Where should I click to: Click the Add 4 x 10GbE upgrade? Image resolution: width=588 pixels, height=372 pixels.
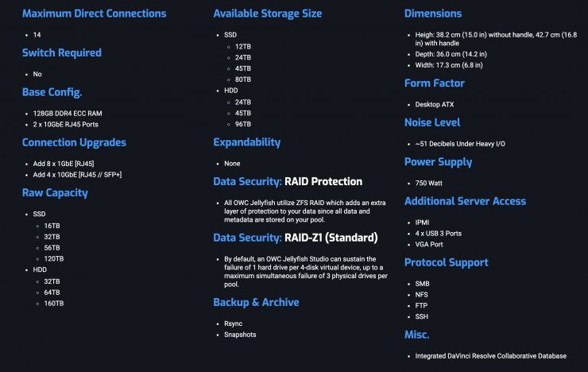point(77,174)
